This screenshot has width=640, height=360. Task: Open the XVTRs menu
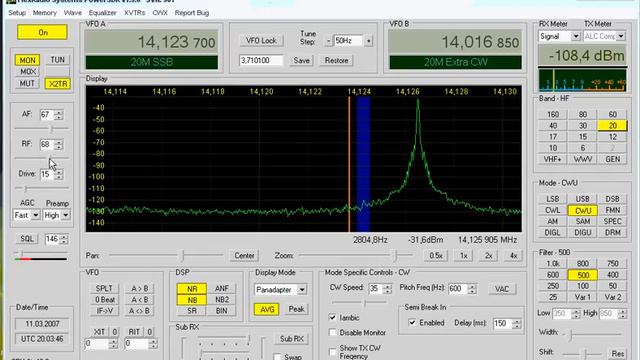click(134, 13)
